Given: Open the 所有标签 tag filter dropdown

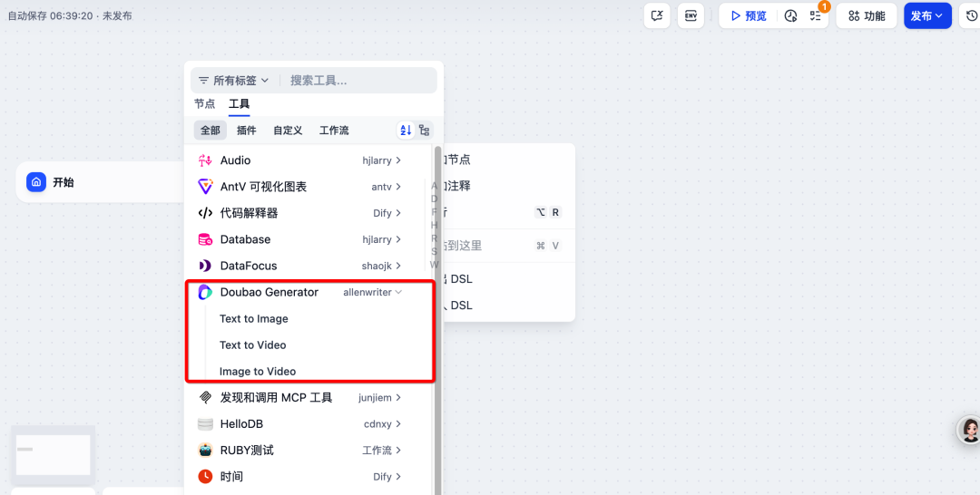Looking at the screenshot, I should coord(233,81).
